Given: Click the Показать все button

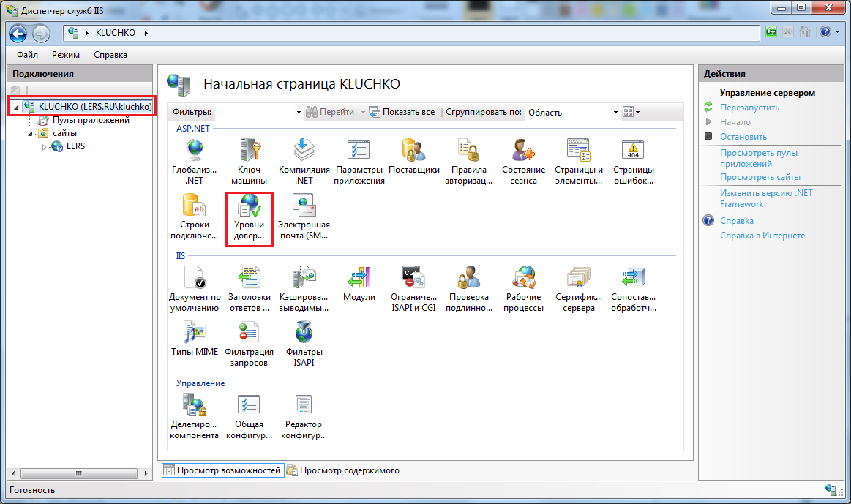Looking at the screenshot, I should [x=402, y=113].
